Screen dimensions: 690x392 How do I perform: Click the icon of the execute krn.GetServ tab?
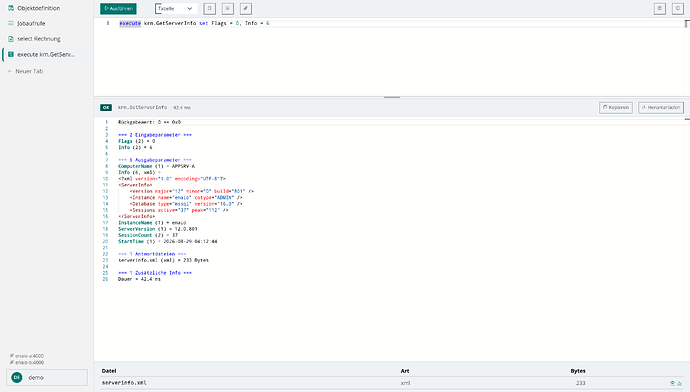click(x=11, y=54)
